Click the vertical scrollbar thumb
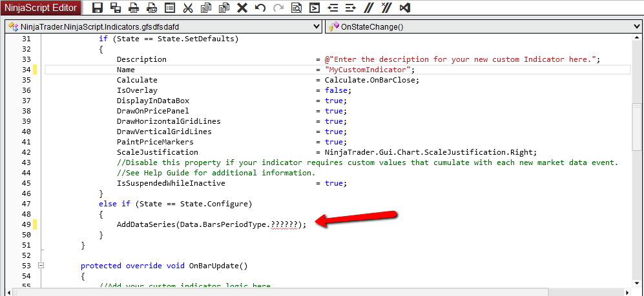 click(x=636, y=127)
